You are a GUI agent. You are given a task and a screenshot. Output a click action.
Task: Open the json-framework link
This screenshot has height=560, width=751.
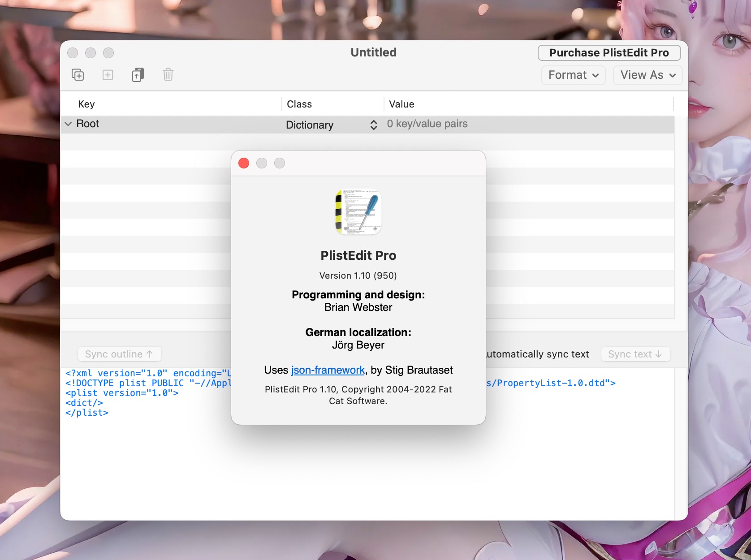[328, 370]
